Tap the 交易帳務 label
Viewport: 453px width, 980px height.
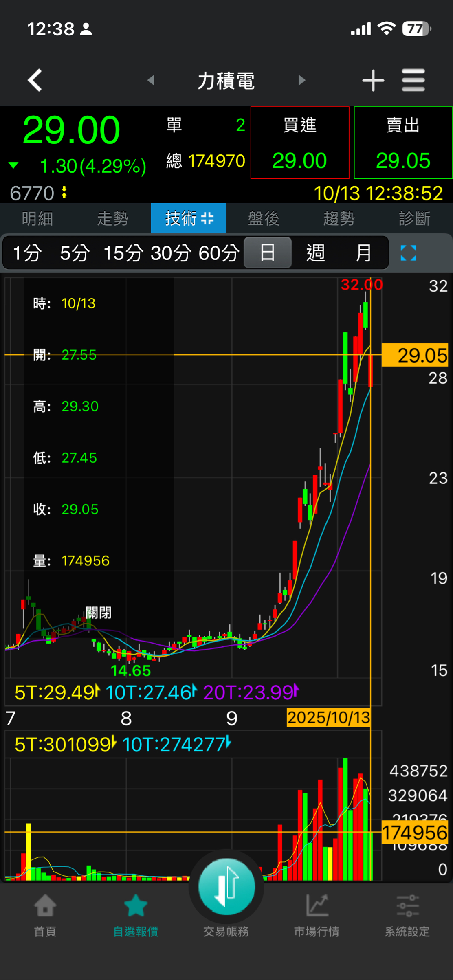[x=226, y=932]
